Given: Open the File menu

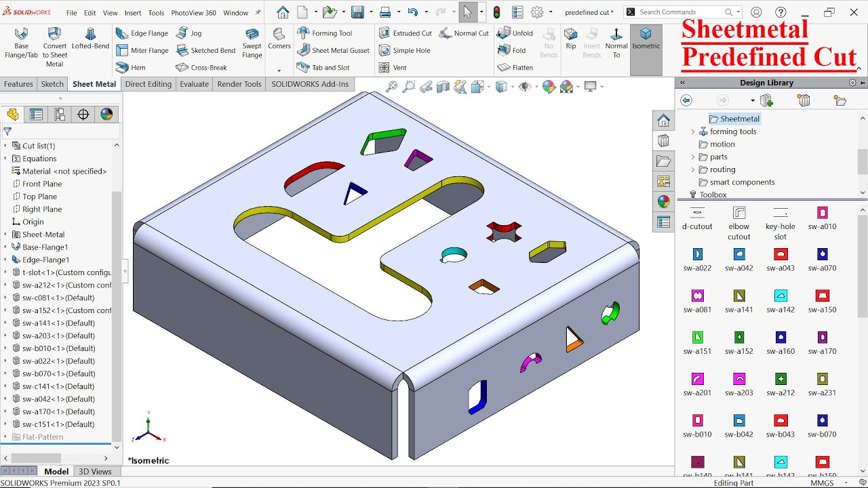Looking at the screenshot, I should pyautogui.click(x=71, y=13).
